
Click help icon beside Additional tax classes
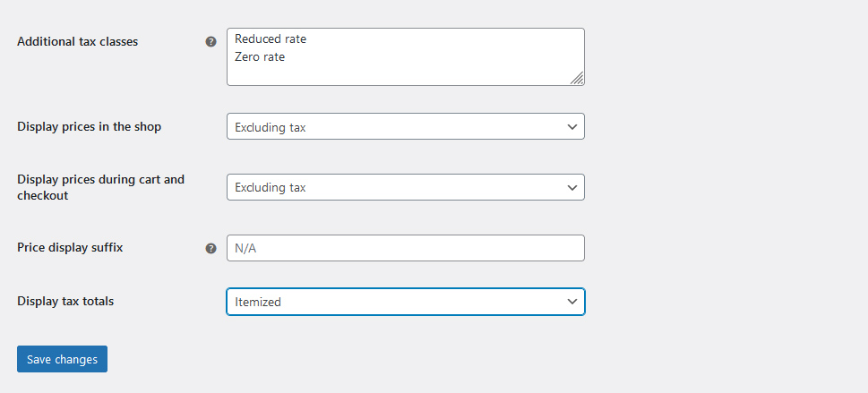[x=211, y=41]
